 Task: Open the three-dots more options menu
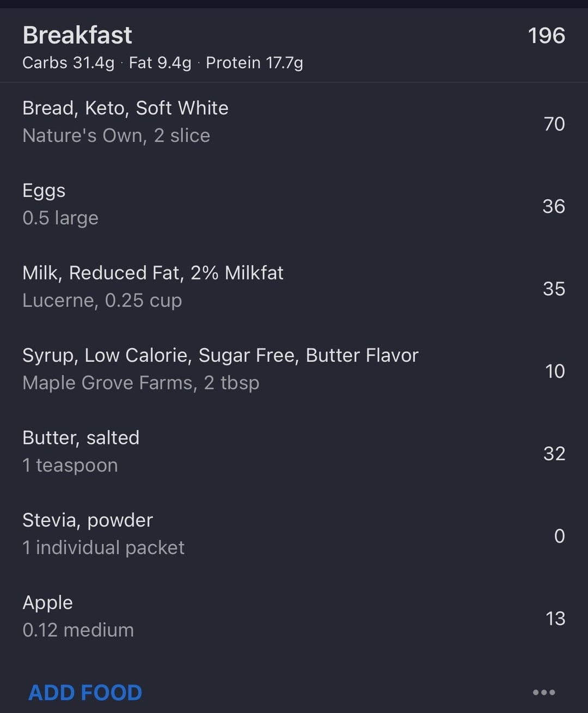point(543,692)
